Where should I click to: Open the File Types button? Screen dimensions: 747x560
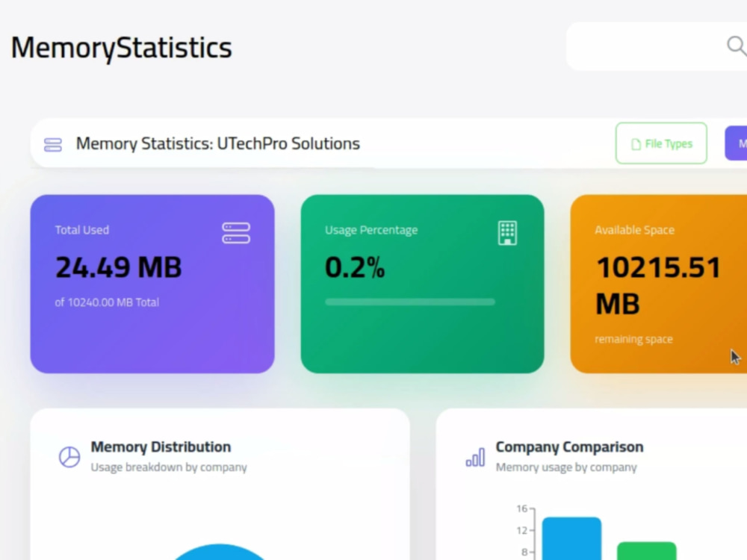click(x=661, y=143)
